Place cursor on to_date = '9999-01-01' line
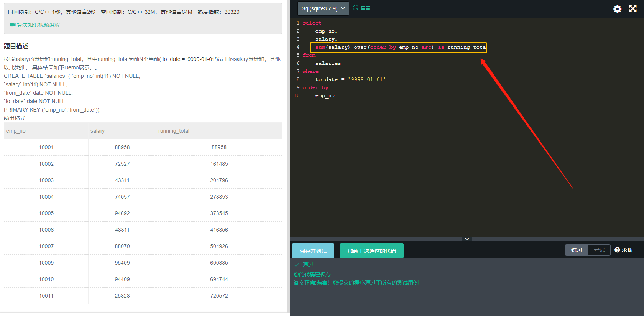 350,79
